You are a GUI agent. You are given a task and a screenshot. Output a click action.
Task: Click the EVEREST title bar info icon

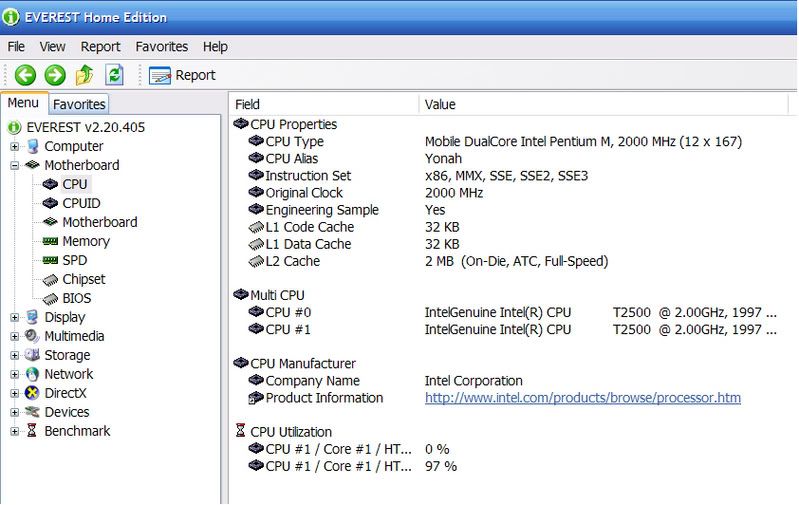click(11, 17)
